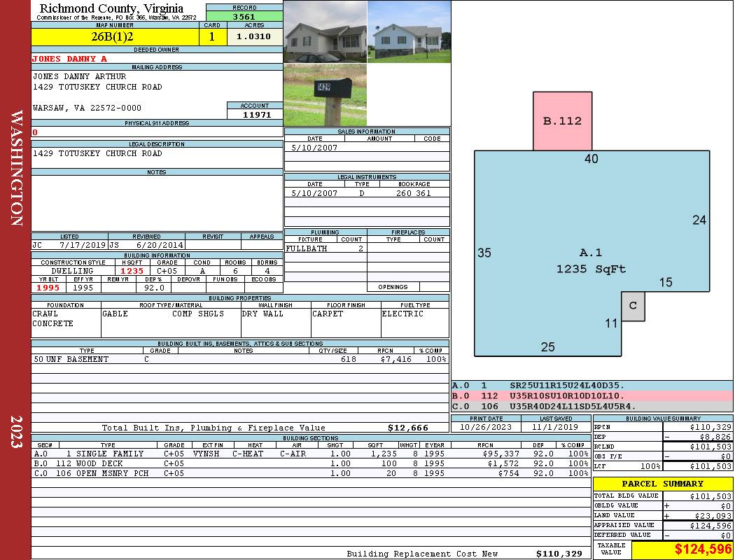Click the fuel type ELECTRIC
The width and height of the screenshot is (735, 560).
tap(402, 314)
